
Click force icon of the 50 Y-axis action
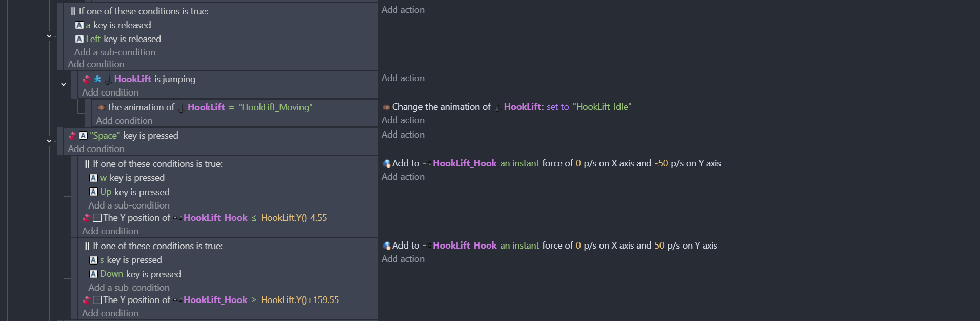[387, 246]
